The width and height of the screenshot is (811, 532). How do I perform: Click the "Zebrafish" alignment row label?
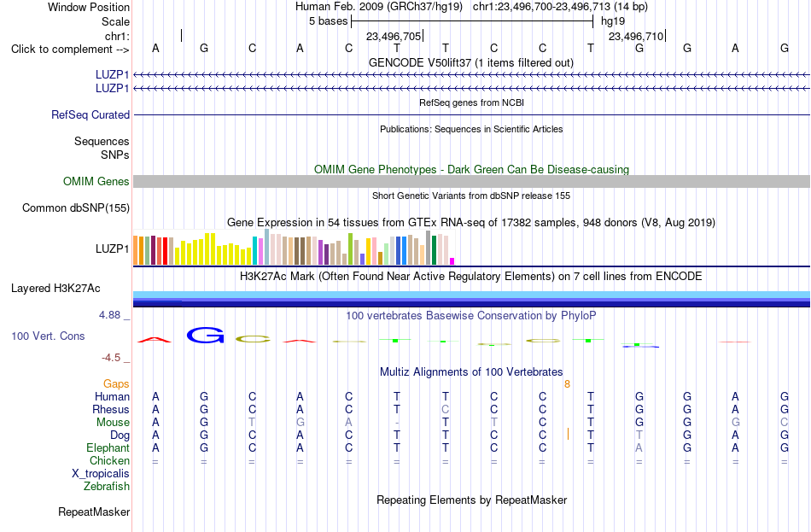tap(107, 487)
